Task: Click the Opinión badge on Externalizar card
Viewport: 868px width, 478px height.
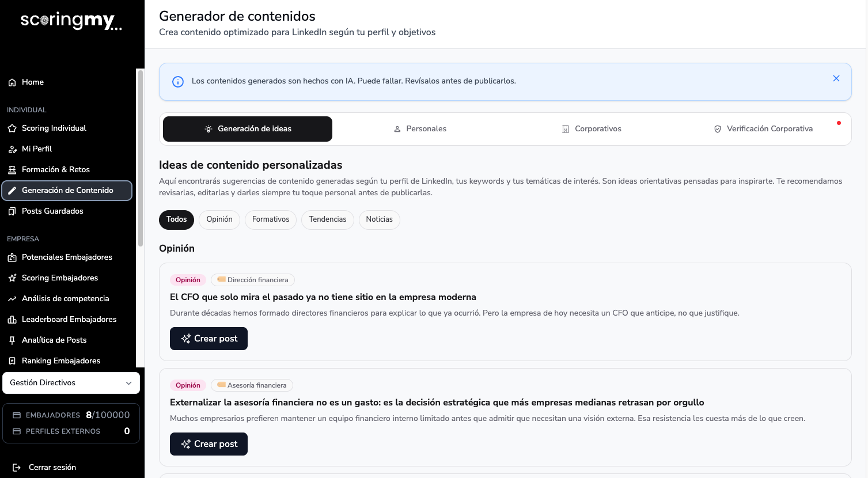Action: coord(188,385)
